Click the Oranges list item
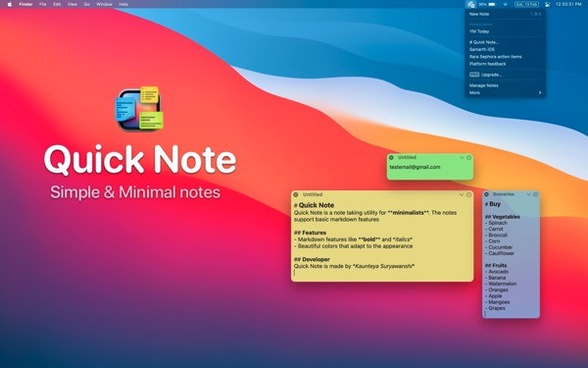 [497, 289]
